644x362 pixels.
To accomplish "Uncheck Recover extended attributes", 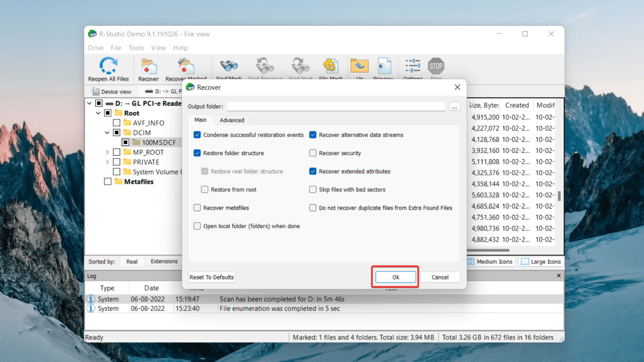I will (x=313, y=171).
